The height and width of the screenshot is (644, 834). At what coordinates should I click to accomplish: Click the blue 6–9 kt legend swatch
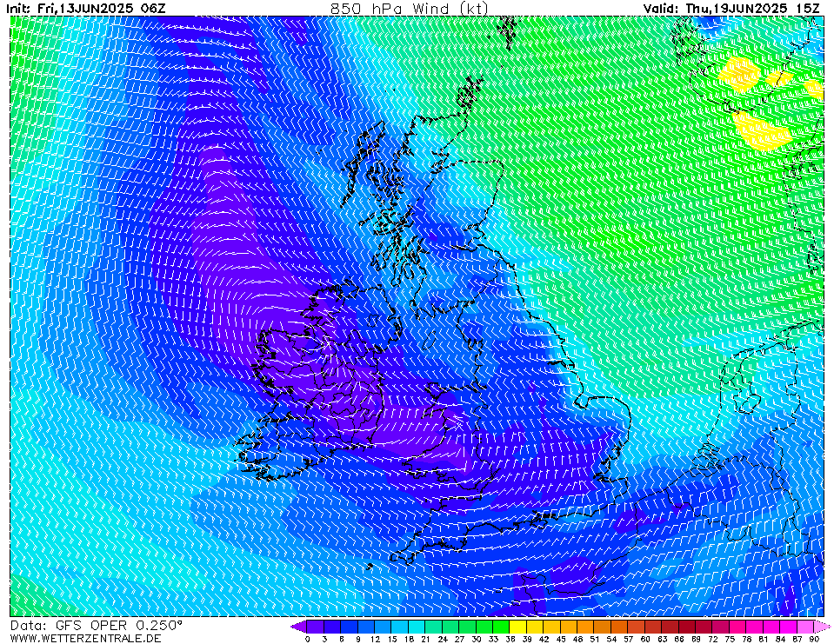coord(350,626)
